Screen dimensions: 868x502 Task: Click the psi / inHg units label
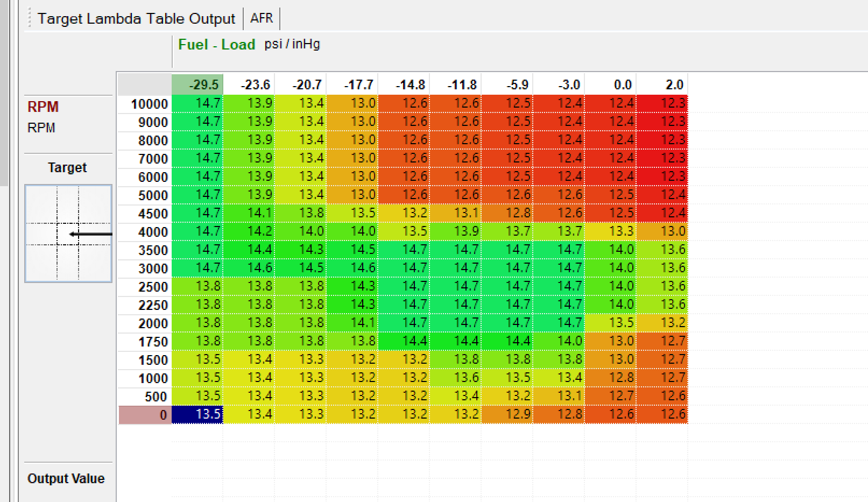292,44
